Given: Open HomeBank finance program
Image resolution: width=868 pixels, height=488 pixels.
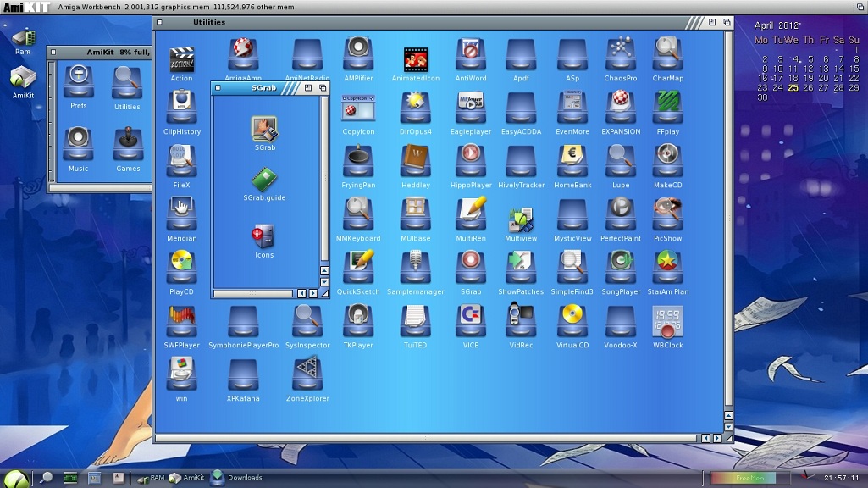Looking at the screenshot, I should coord(572,161).
